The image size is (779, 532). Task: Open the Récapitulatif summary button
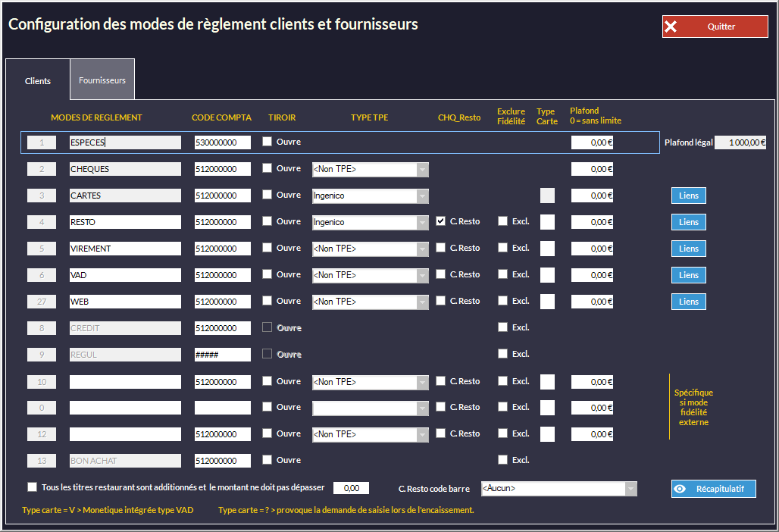click(x=713, y=489)
